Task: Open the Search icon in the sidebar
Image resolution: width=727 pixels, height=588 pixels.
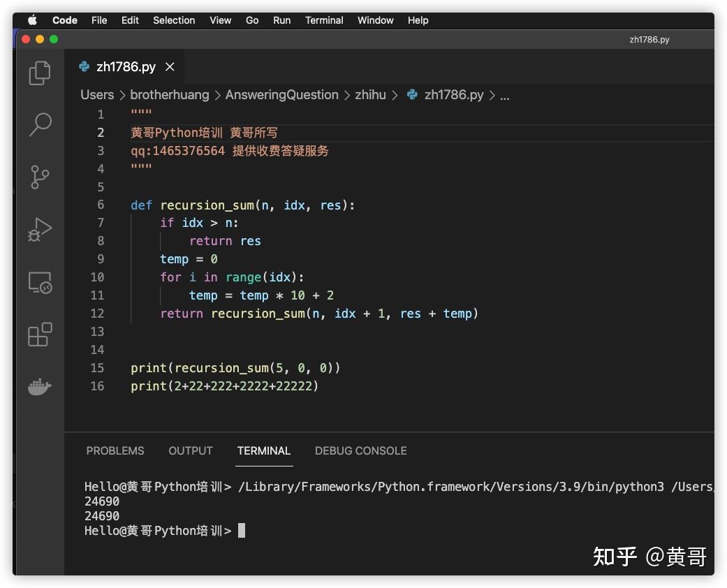Action: [39, 124]
